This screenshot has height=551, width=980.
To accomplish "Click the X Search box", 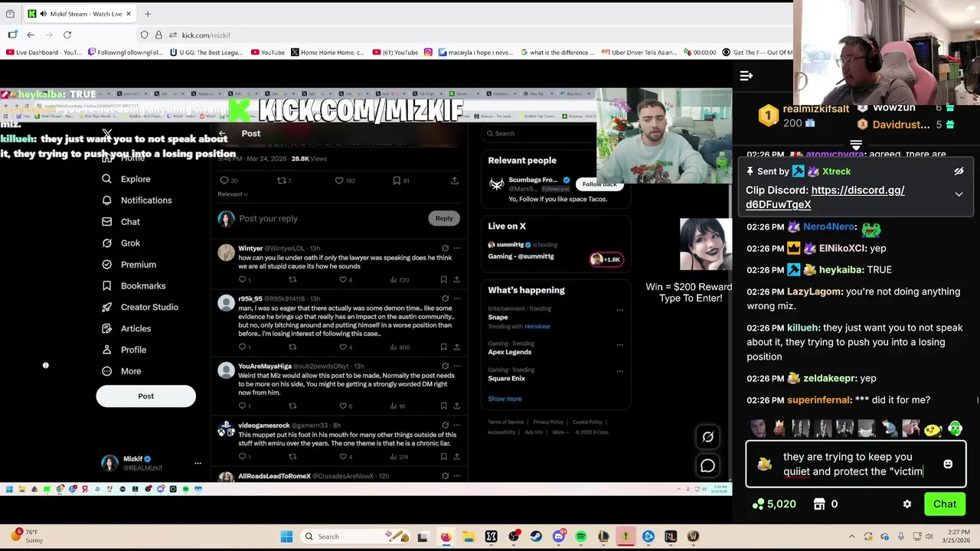I will [540, 133].
